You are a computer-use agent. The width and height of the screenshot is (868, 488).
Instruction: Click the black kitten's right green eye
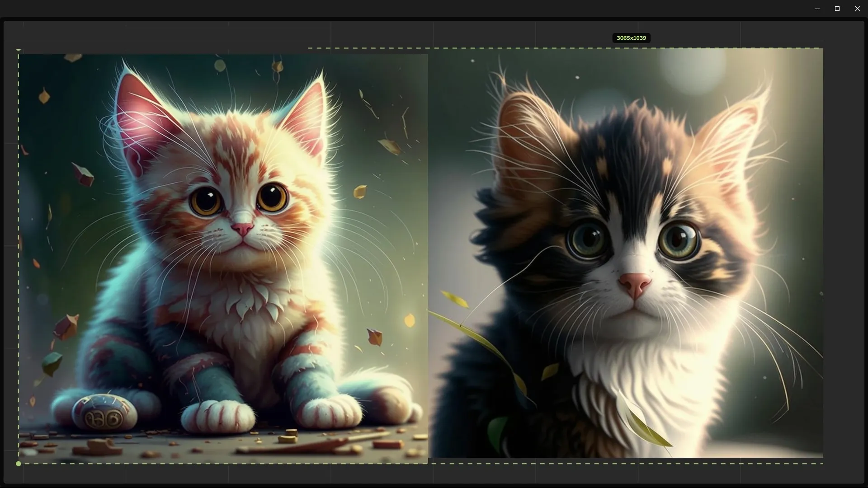coord(679,239)
